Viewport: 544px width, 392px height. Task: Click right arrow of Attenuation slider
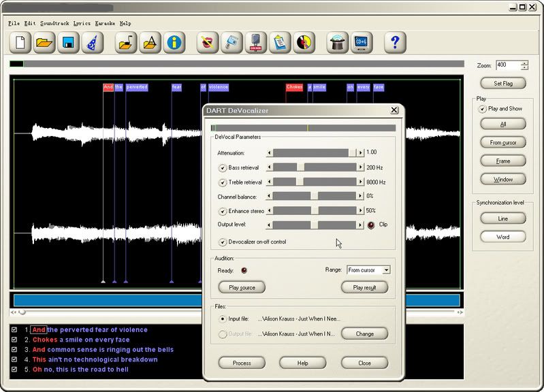tap(360, 153)
